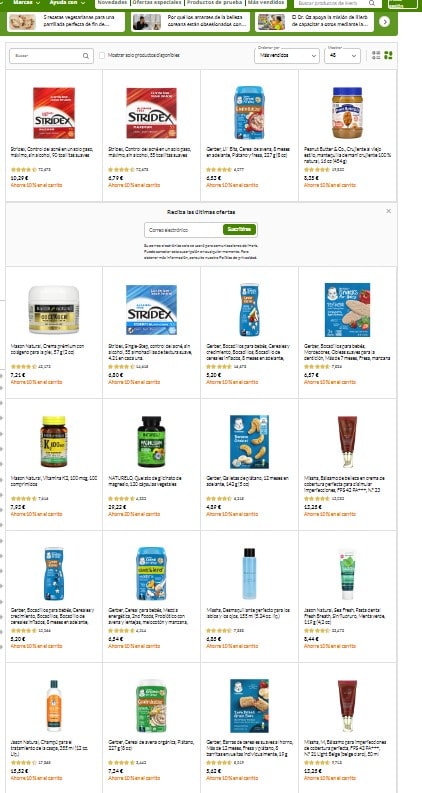This screenshot has width=422, height=793.
Task: Open the vegetarian recipes article card
Action: (66, 22)
